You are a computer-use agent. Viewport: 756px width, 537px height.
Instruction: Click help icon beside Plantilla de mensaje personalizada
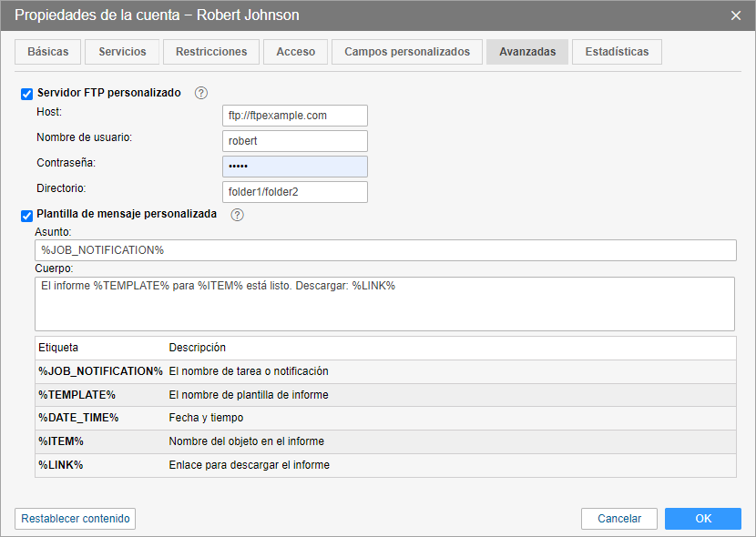[237, 215]
